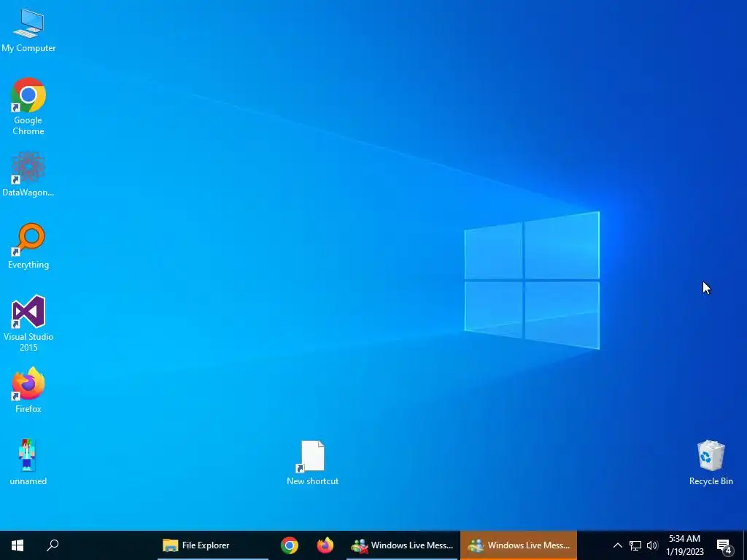Select the Firefox desktop shortcut

click(x=28, y=389)
